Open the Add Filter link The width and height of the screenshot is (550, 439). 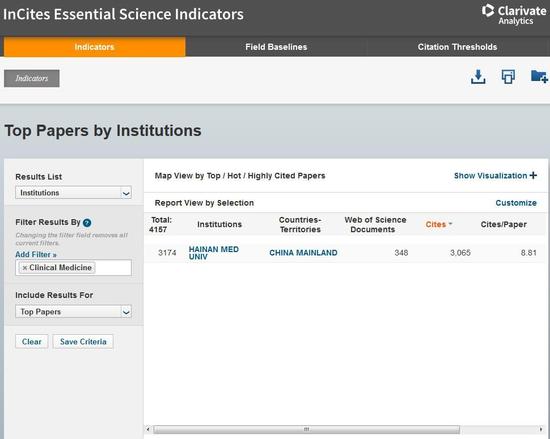(x=36, y=254)
